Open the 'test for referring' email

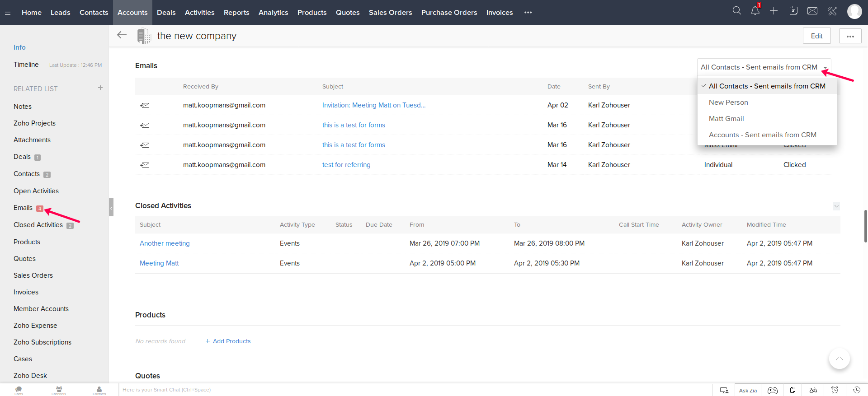point(346,165)
